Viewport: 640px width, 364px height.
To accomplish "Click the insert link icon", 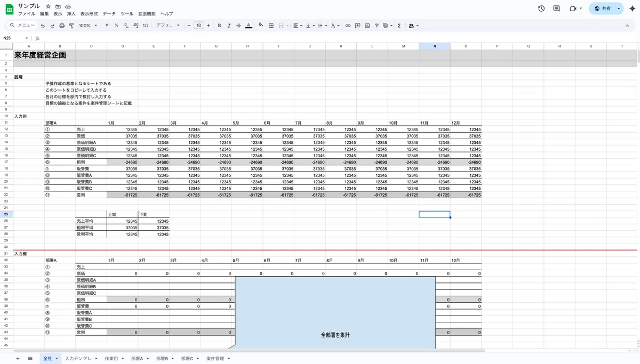I will (x=348, y=25).
